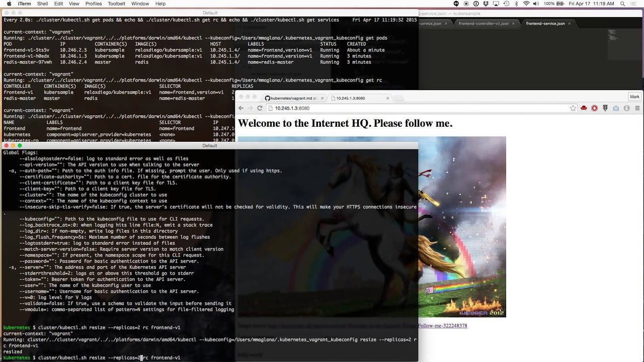Click the REPLICAS column header
644x362 pixels.
coord(243,86)
